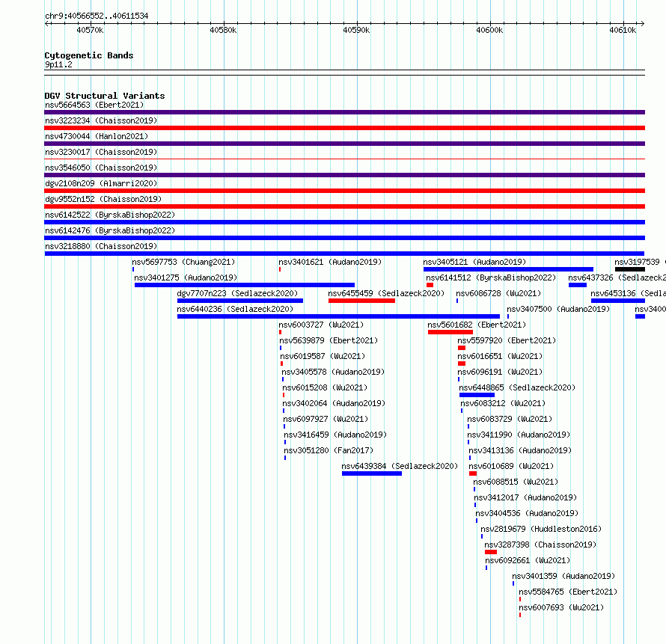Click the blue bar under nsv3405121
Screen dimensions: 666x644
click(x=508, y=269)
